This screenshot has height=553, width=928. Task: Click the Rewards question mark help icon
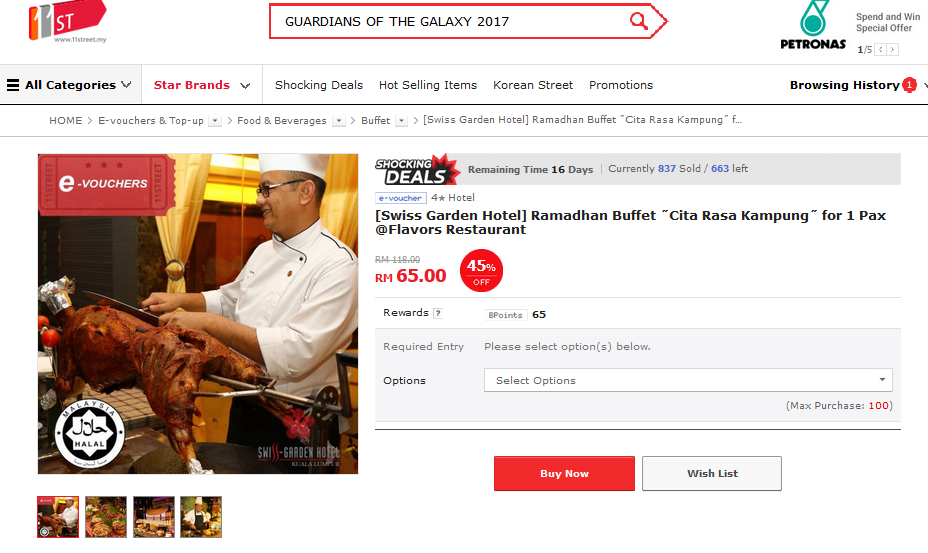click(438, 313)
